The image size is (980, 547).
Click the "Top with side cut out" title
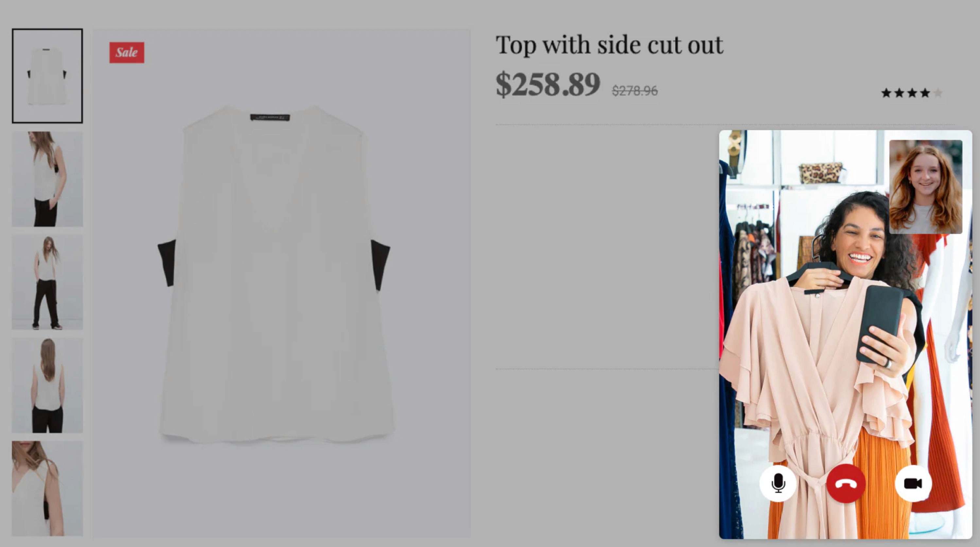click(609, 45)
